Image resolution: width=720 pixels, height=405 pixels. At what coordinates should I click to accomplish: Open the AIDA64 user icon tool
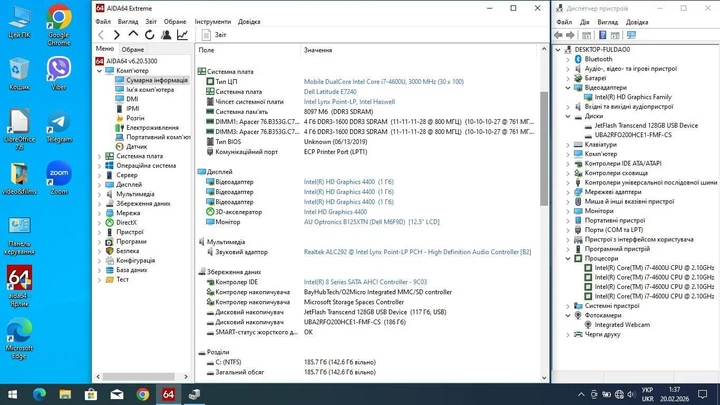pos(166,34)
